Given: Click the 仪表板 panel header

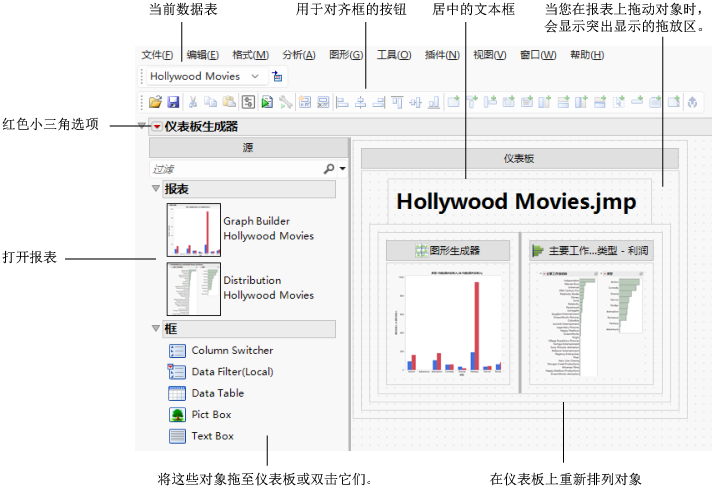Looking at the screenshot, I should click(520, 158).
